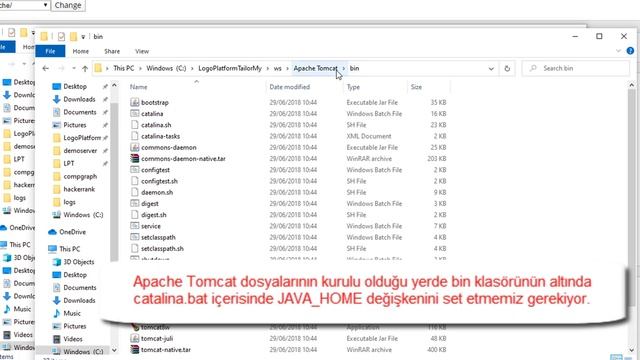This screenshot has height=360, width=640.
Task: Select the bootstrap jar file icon
Action: click(x=134, y=102)
